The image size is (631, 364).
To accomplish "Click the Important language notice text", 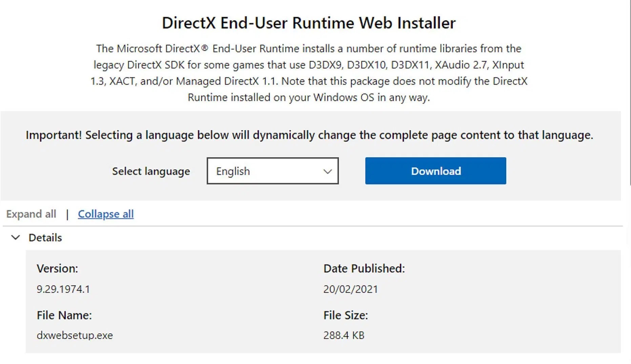I will pos(309,135).
